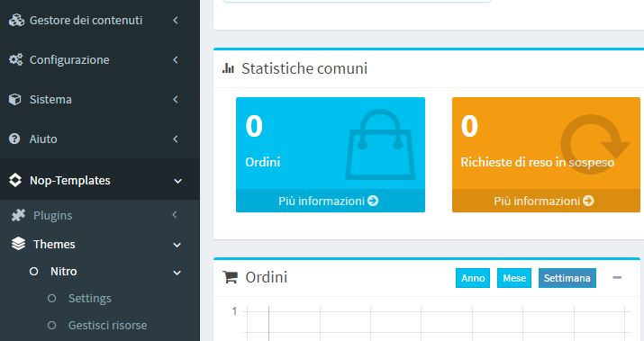The height and width of the screenshot is (341, 644).
Task: Select the Settimana period button
Action: [x=567, y=278]
